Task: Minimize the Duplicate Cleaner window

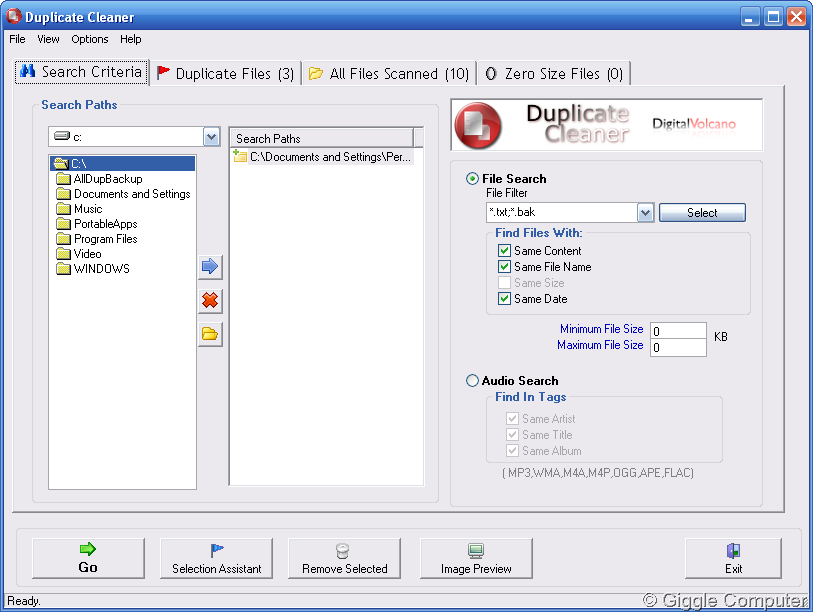Action: click(x=749, y=17)
